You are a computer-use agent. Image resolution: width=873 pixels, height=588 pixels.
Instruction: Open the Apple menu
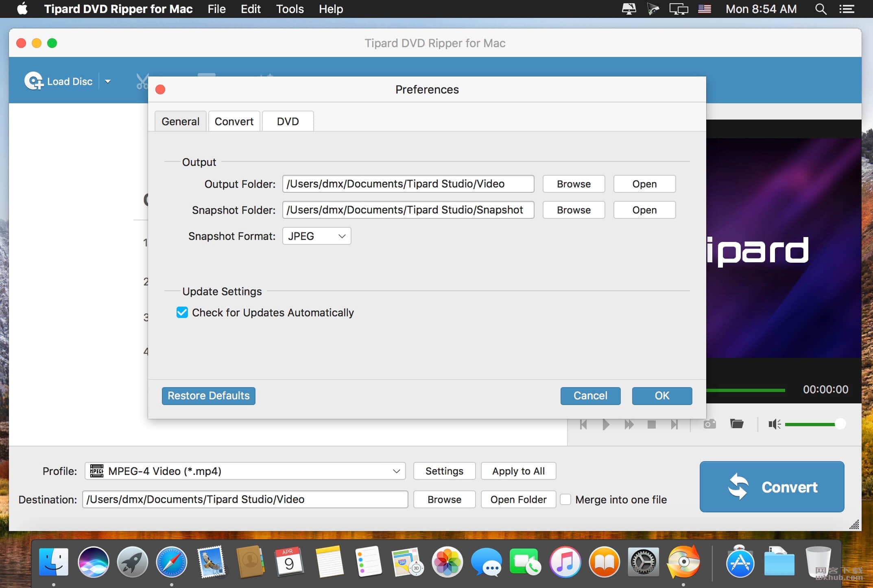(22, 9)
